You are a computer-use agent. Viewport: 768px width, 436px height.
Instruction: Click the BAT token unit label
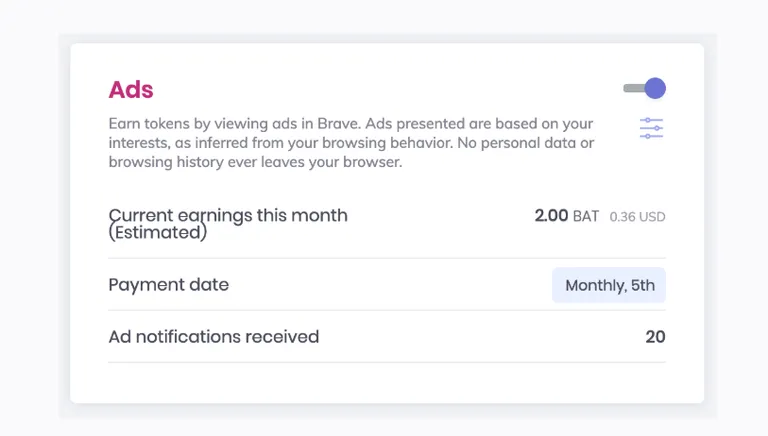click(586, 217)
